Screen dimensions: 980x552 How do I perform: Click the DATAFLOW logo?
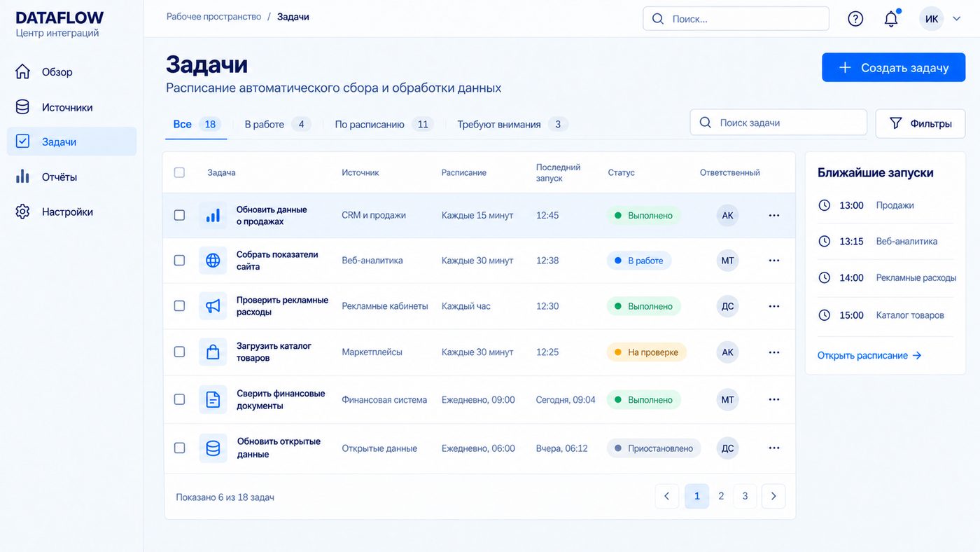pos(59,18)
